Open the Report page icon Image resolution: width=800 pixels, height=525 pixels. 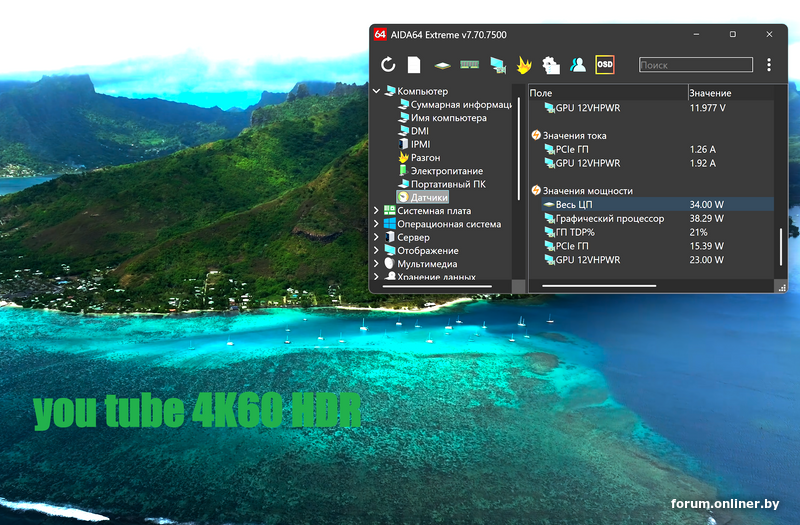coord(414,65)
